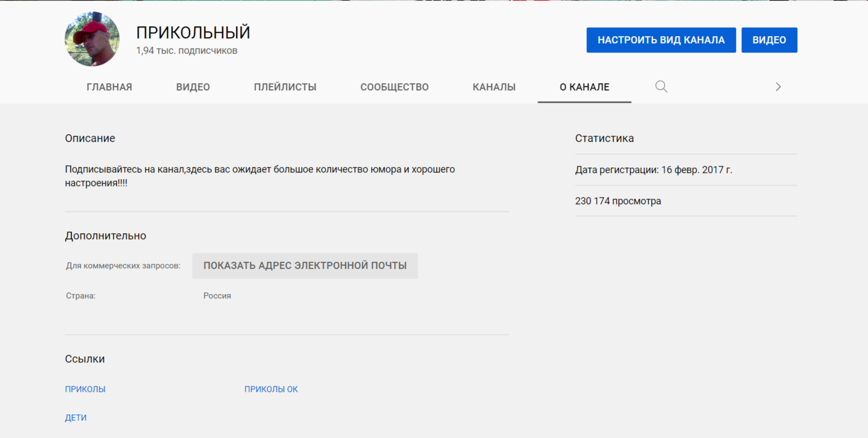Click the description text about юмора
This screenshot has height=438, width=868.
(x=260, y=176)
